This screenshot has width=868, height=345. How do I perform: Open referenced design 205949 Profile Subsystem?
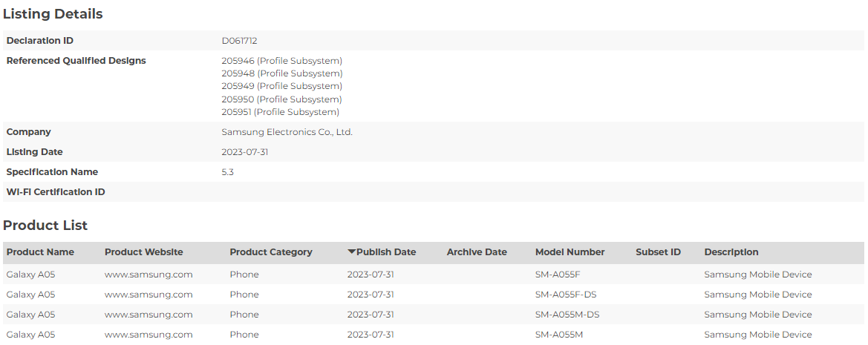(281, 86)
